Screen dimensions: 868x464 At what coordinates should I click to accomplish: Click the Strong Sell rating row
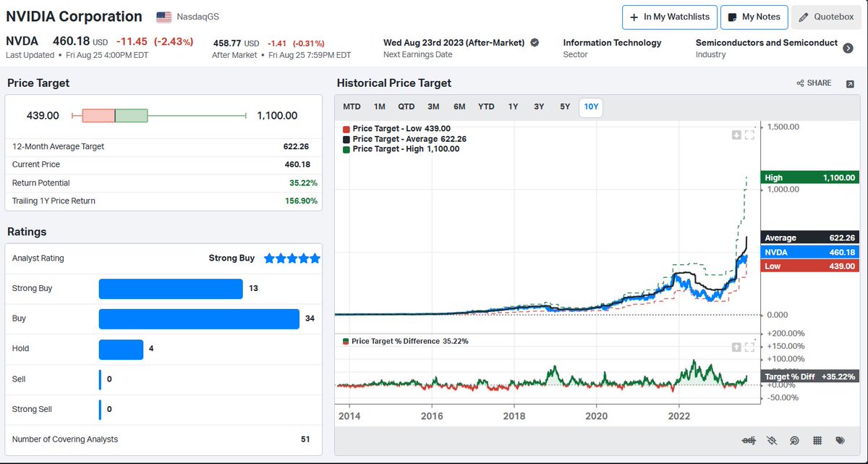163,410
